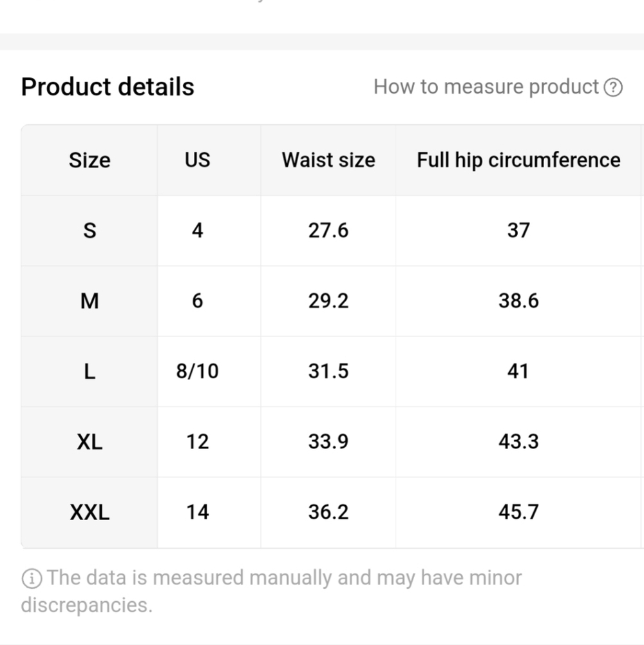Click waist size value 27.6
This screenshot has height=645, width=644.
point(328,230)
